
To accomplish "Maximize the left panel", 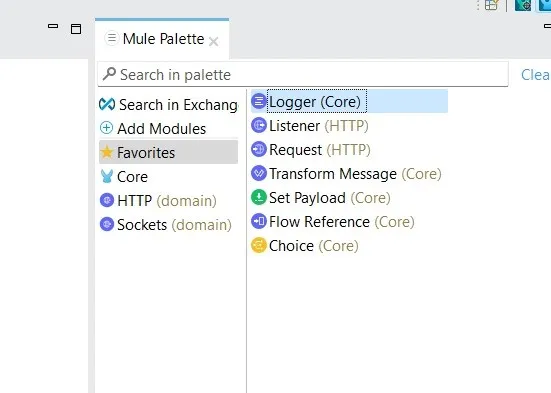I will point(76,29).
